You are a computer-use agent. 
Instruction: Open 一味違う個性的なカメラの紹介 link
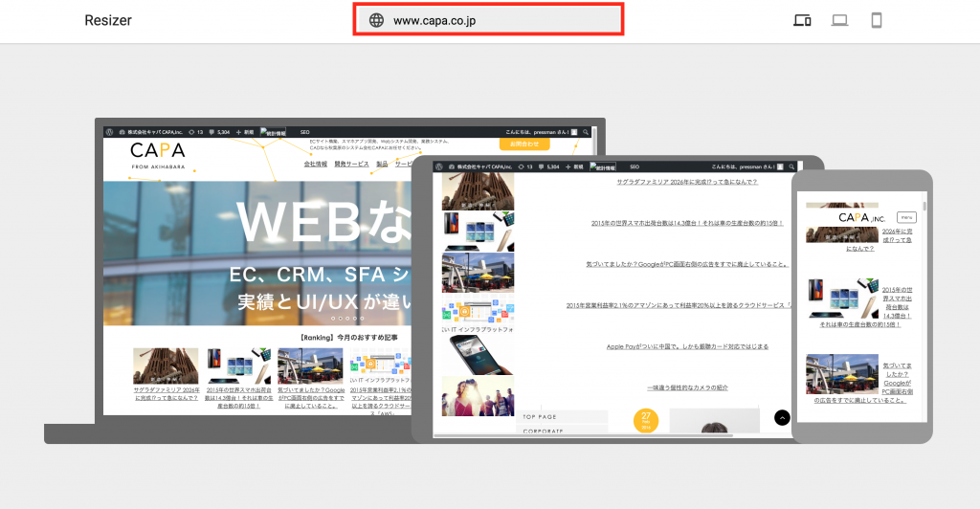687,387
